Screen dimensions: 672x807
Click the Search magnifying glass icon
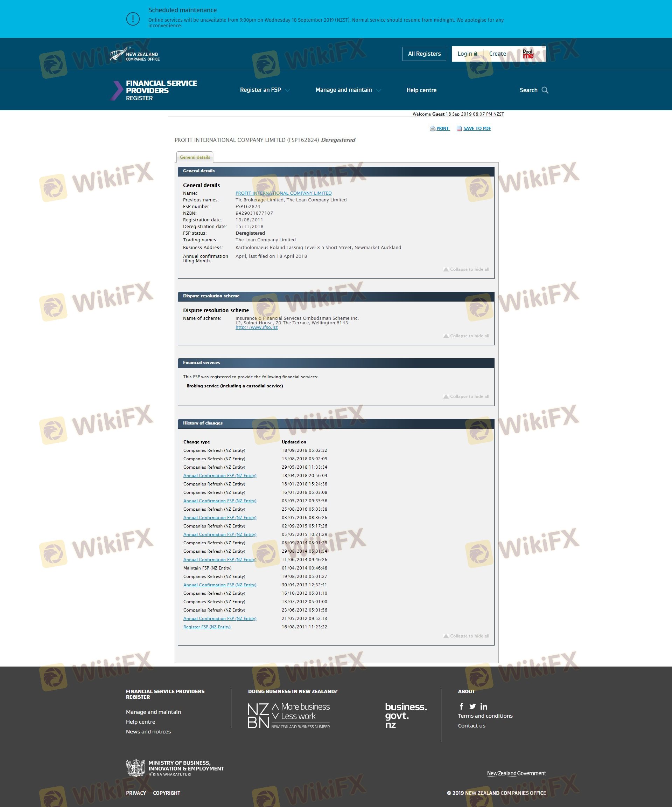[545, 90]
